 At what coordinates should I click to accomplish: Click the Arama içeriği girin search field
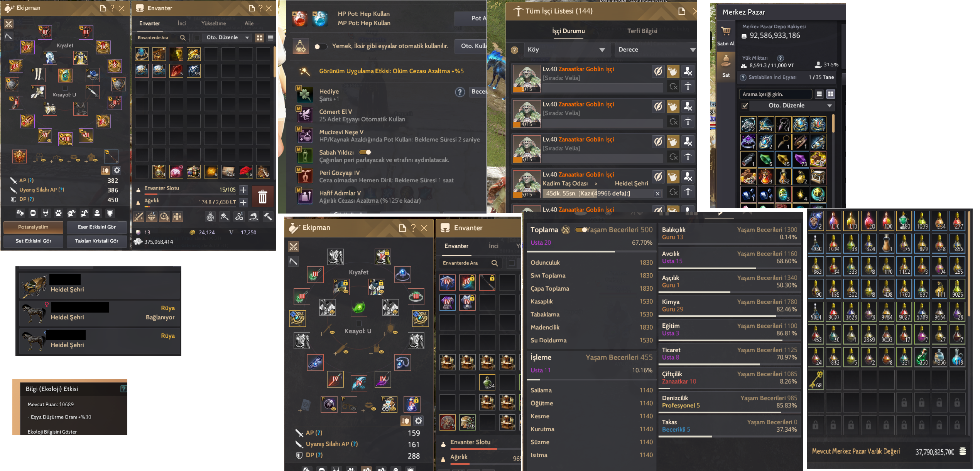(x=776, y=94)
